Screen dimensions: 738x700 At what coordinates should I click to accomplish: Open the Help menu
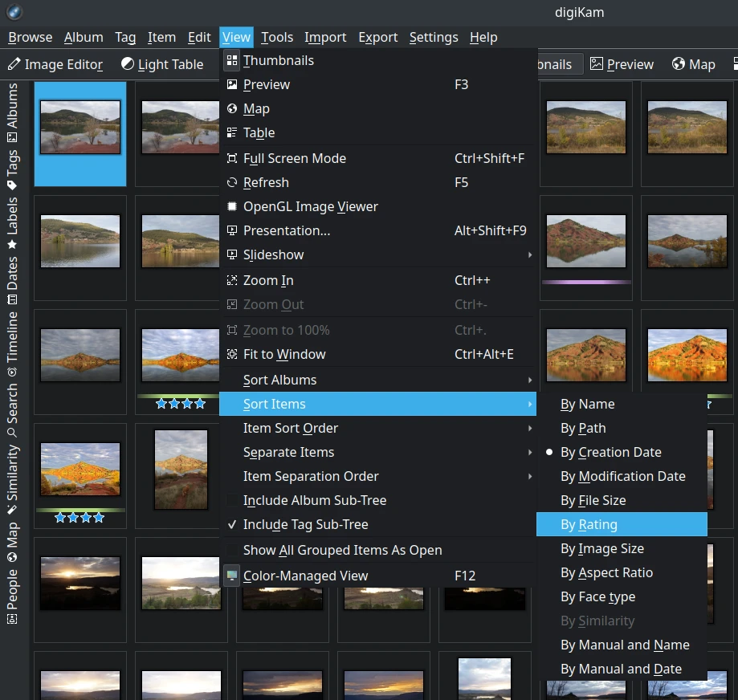click(483, 37)
